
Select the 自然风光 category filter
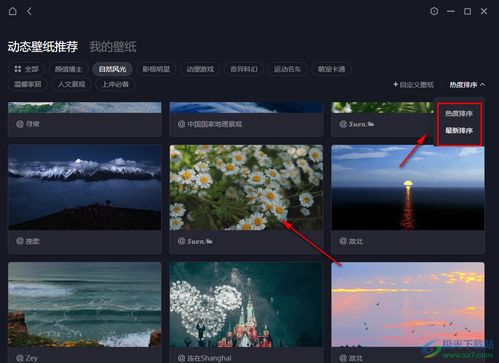[x=112, y=69]
